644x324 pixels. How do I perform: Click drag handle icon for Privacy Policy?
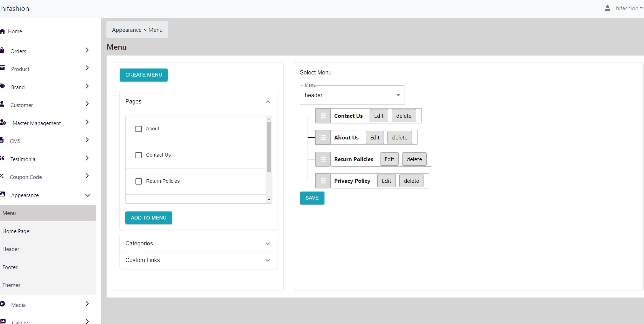click(323, 181)
